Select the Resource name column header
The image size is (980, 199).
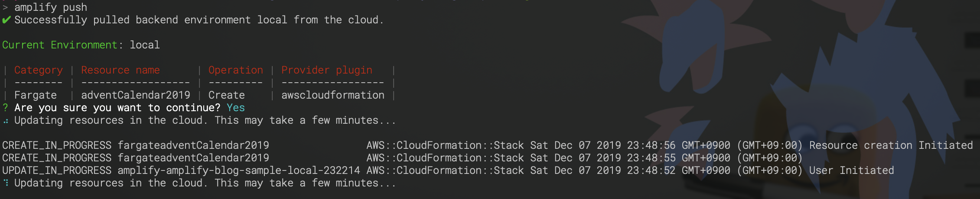[120, 70]
